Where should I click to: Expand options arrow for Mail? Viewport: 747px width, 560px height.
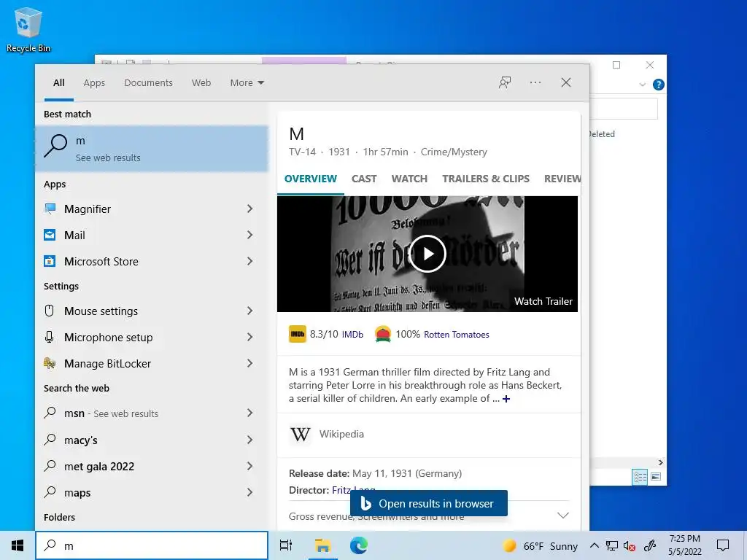[x=249, y=235]
